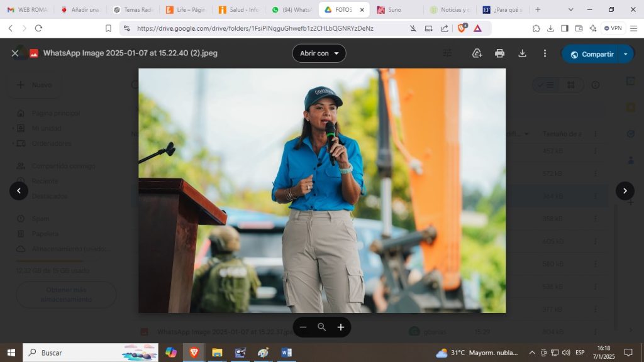Viewport: 644px width, 362px height.
Task: Open File Explorer from taskbar
Action: [x=217, y=353]
